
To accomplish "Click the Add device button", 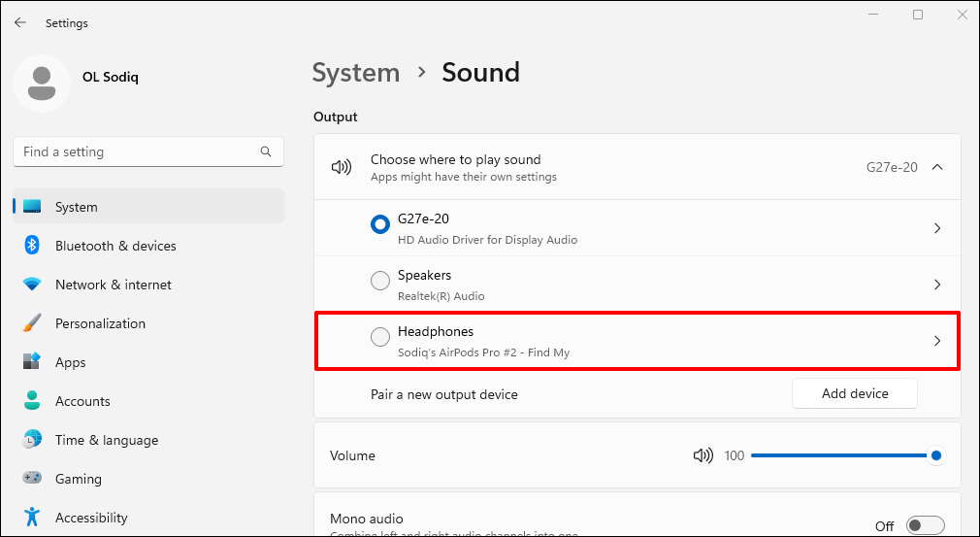I will [854, 393].
